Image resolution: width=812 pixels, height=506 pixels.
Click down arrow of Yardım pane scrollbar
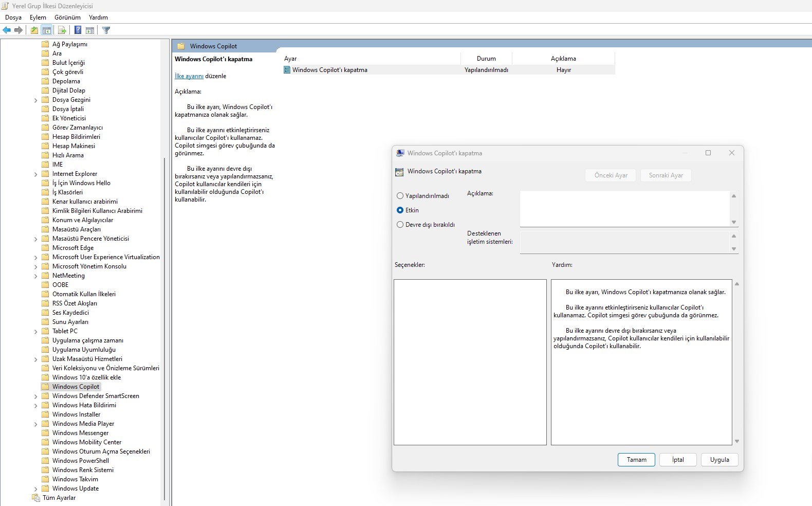pyautogui.click(x=737, y=441)
